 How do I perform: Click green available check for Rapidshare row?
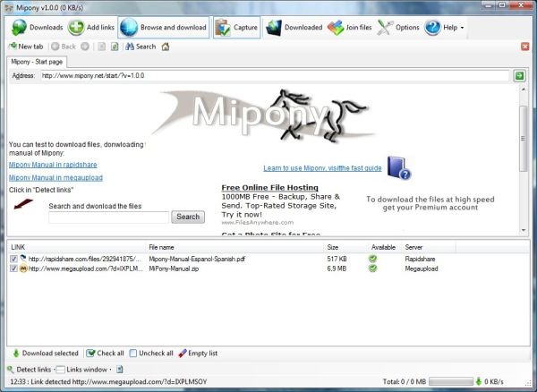(373, 259)
